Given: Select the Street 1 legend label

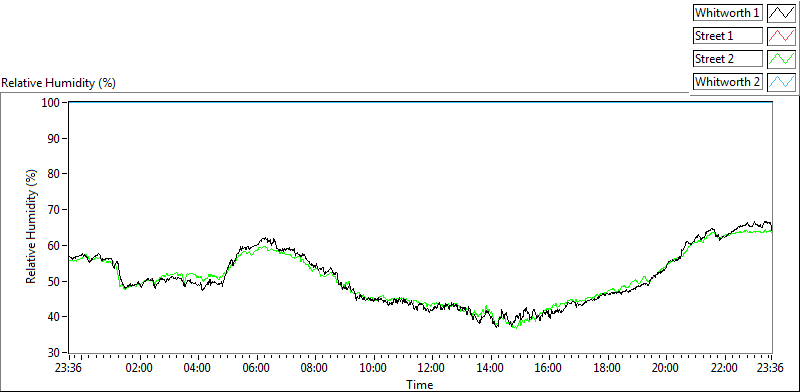Looking at the screenshot, I should [728, 35].
